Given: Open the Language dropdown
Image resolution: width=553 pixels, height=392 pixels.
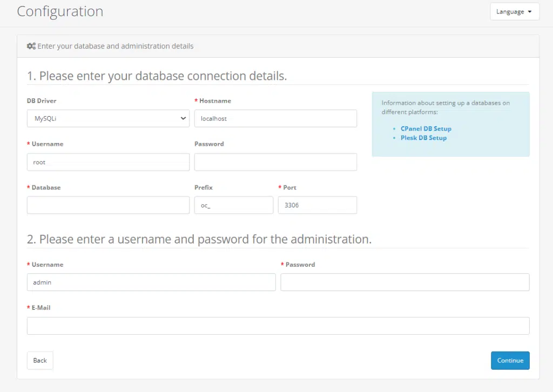Looking at the screenshot, I should tap(514, 11).
